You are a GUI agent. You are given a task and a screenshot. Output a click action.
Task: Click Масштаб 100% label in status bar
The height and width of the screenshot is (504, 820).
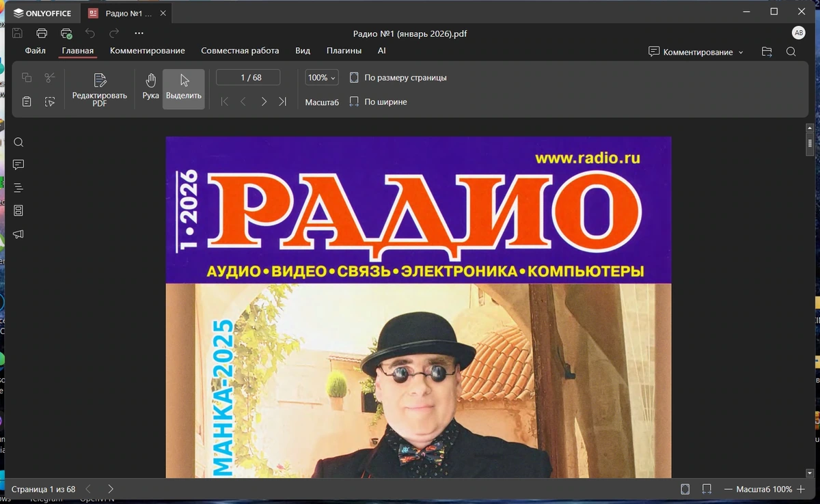coord(764,489)
